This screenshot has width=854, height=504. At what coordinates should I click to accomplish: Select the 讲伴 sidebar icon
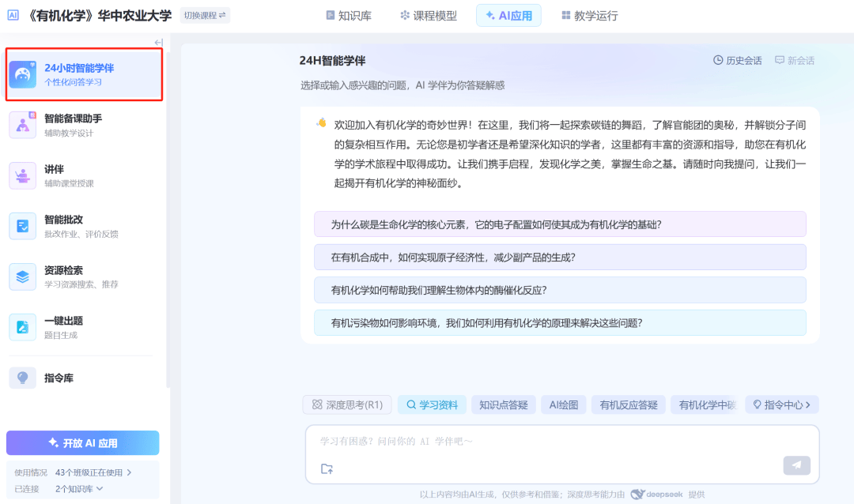coord(23,175)
